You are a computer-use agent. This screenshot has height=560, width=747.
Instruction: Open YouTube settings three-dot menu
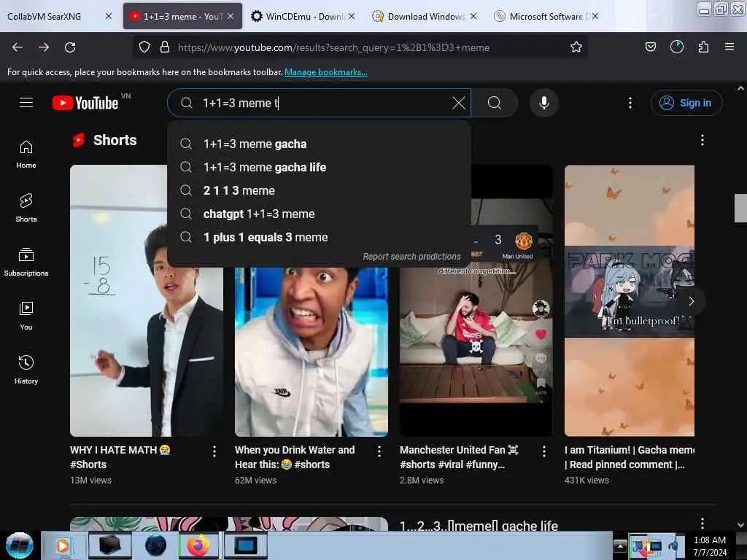point(630,102)
